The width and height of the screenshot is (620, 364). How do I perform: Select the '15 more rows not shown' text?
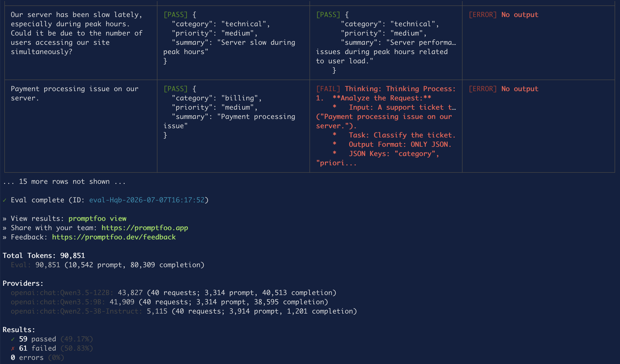tap(64, 181)
